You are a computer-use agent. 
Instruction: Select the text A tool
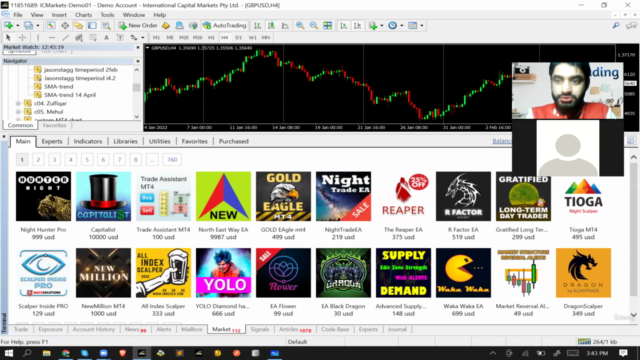tap(106, 38)
